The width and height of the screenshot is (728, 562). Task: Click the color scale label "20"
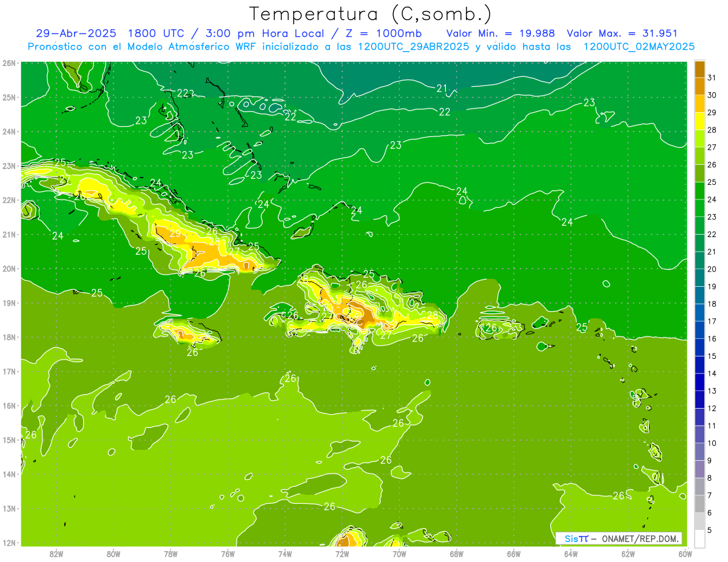[x=711, y=269]
